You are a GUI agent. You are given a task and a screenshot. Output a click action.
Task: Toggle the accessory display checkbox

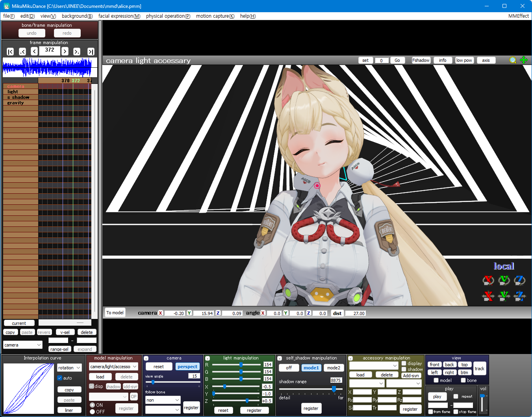(x=404, y=363)
